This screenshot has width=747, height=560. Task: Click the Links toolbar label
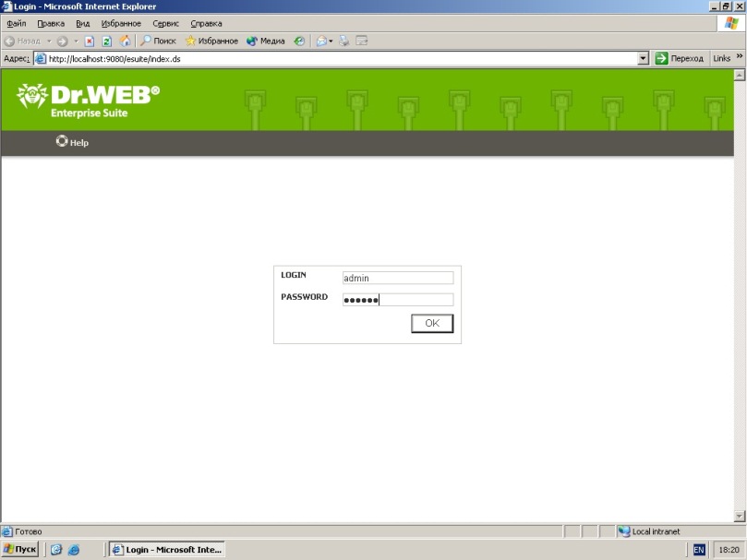722,58
